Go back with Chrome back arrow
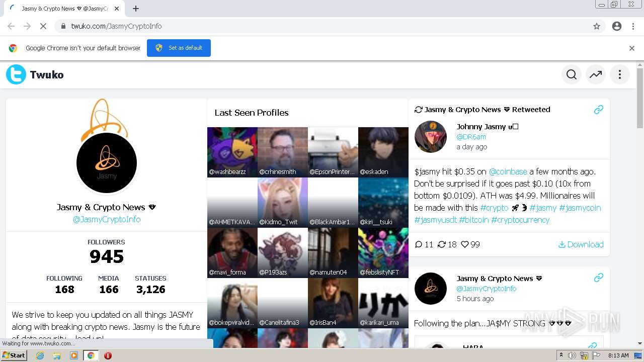The width and height of the screenshot is (644, 362). point(11,26)
